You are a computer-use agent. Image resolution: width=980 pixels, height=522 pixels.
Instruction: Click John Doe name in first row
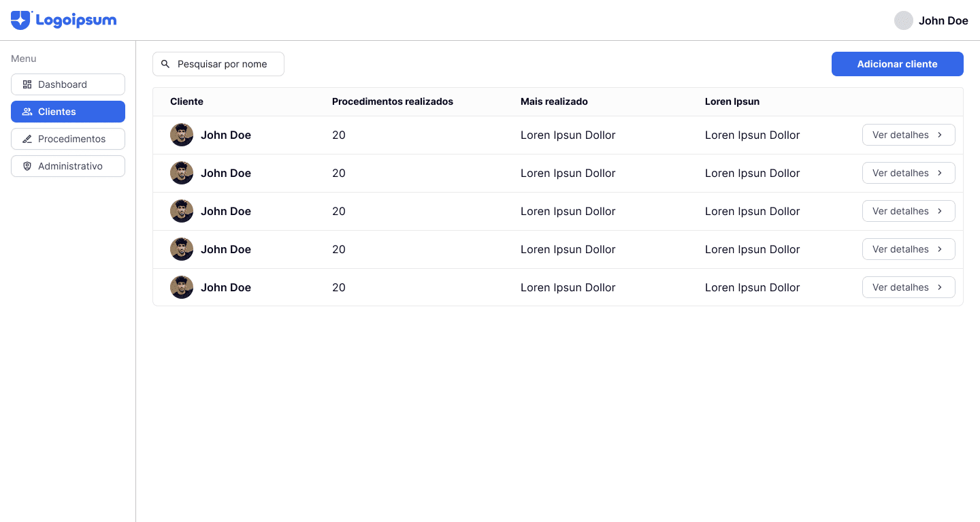click(x=226, y=135)
